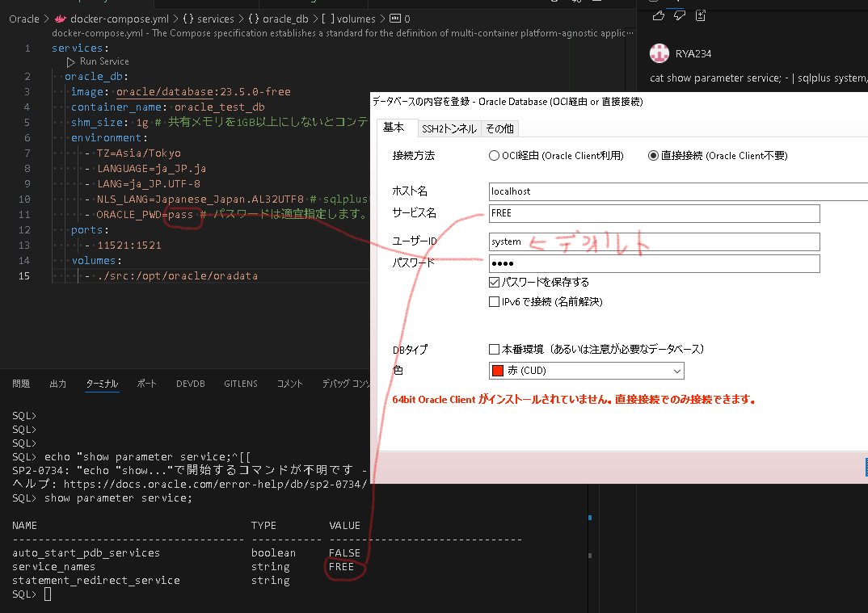Click the サービス名 field containing FREE
The image size is (868, 613).
tap(655, 213)
